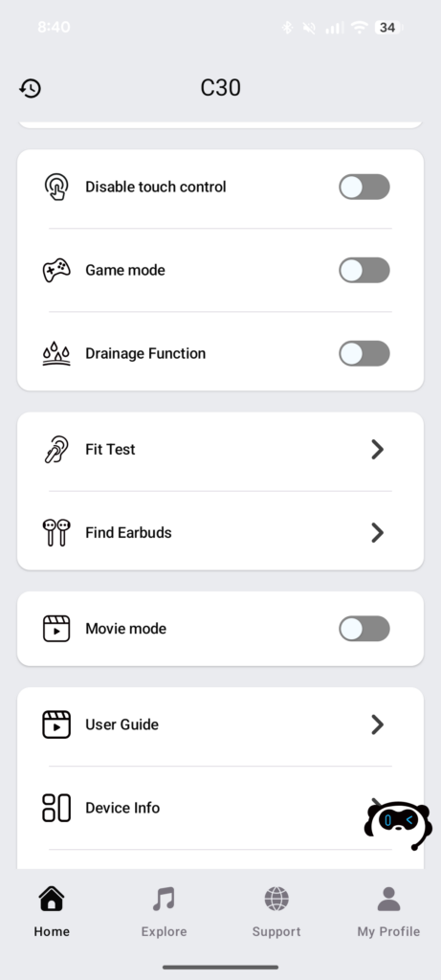Open User Guide chevron arrow
The image size is (441, 980).
377,724
